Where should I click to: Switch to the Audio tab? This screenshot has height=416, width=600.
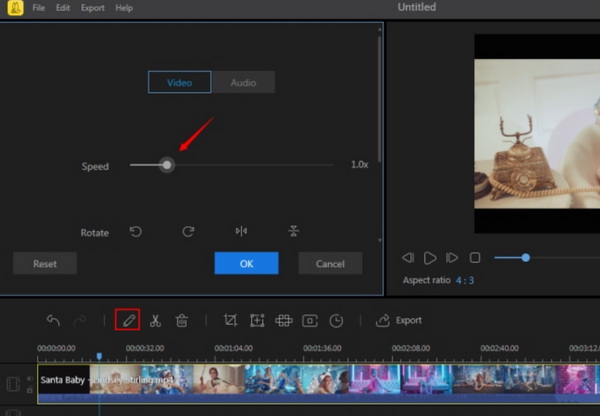[243, 82]
